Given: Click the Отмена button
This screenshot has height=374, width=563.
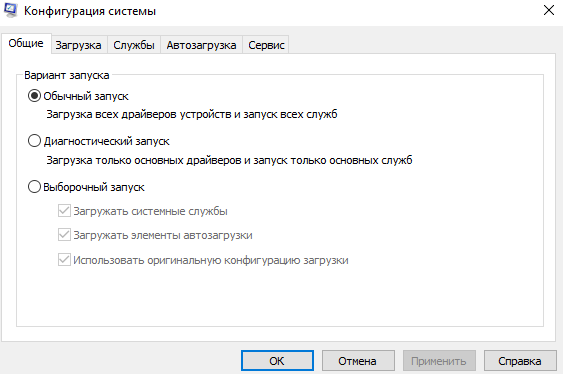Looking at the screenshot, I should [x=358, y=361].
